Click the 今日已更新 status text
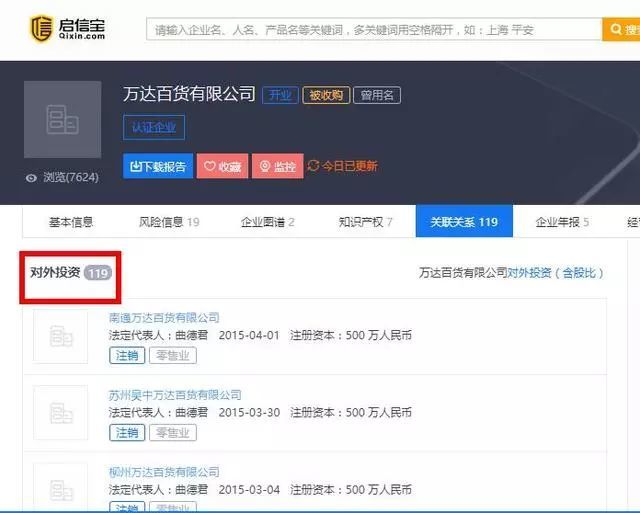This screenshot has width=640, height=513. [x=350, y=166]
